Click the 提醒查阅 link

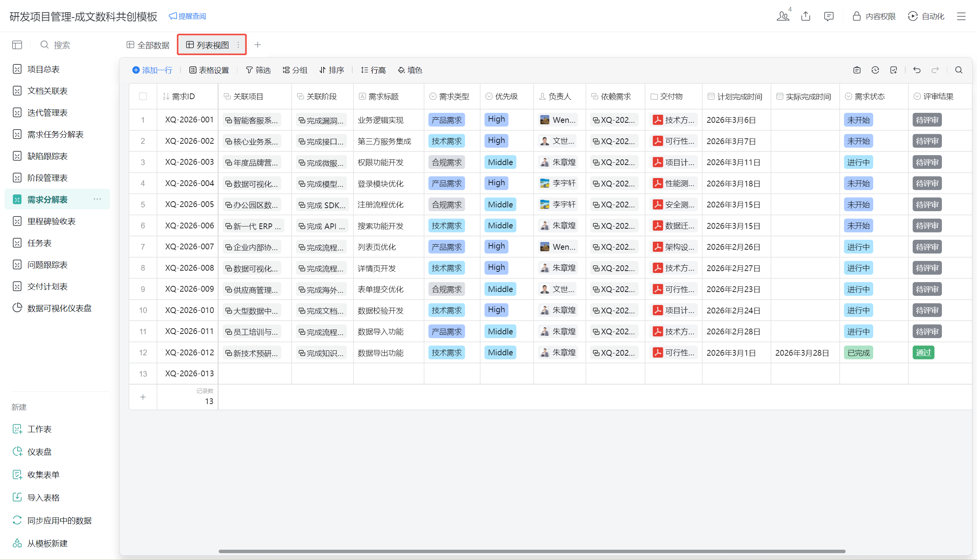tap(187, 16)
